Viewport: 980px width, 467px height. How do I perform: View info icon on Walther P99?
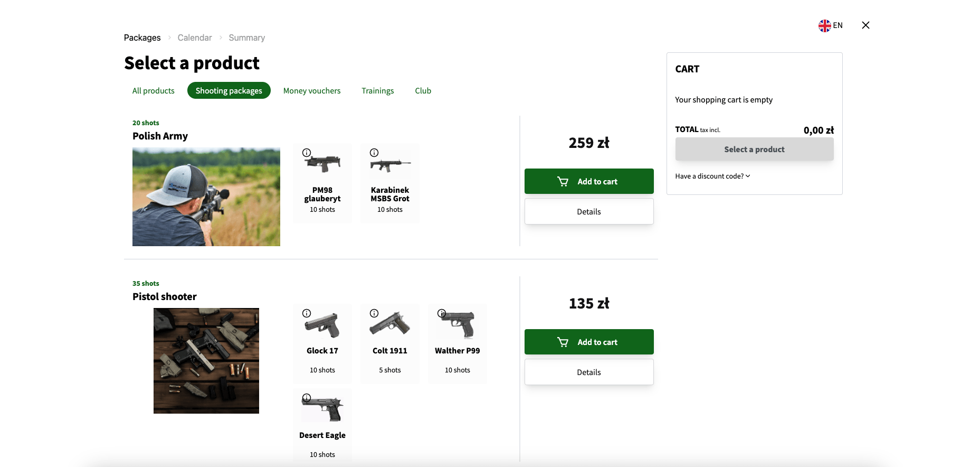click(x=442, y=313)
